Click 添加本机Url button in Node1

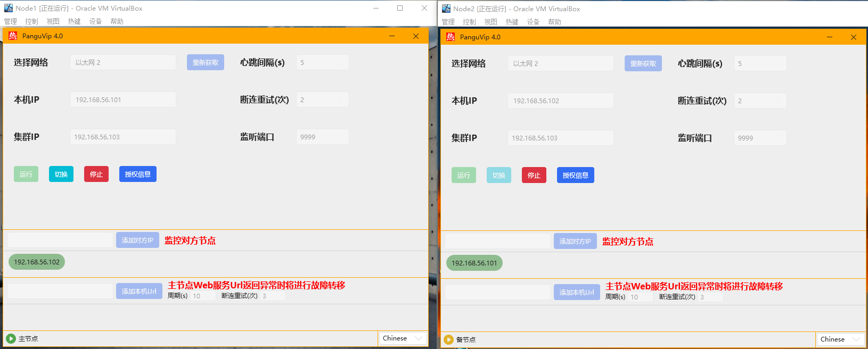point(139,291)
